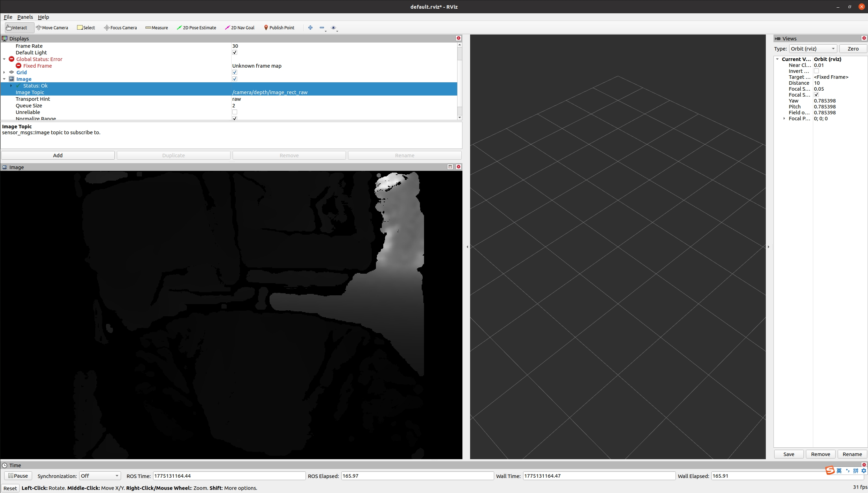This screenshot has height=493, width=868.
Task: Click the Wall Time field
Action: [x=599, y=476]
